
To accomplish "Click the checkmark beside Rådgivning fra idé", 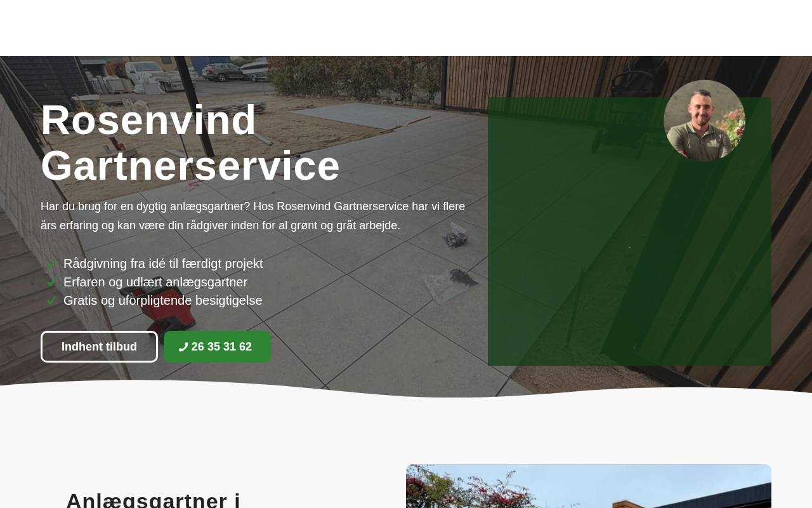I will click(51, 264).
